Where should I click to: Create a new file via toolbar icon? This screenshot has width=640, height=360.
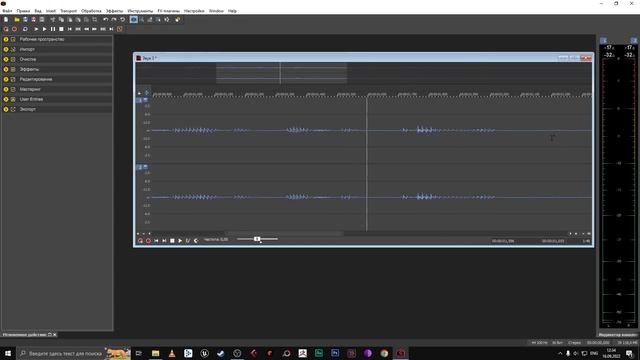coord(6,20)
